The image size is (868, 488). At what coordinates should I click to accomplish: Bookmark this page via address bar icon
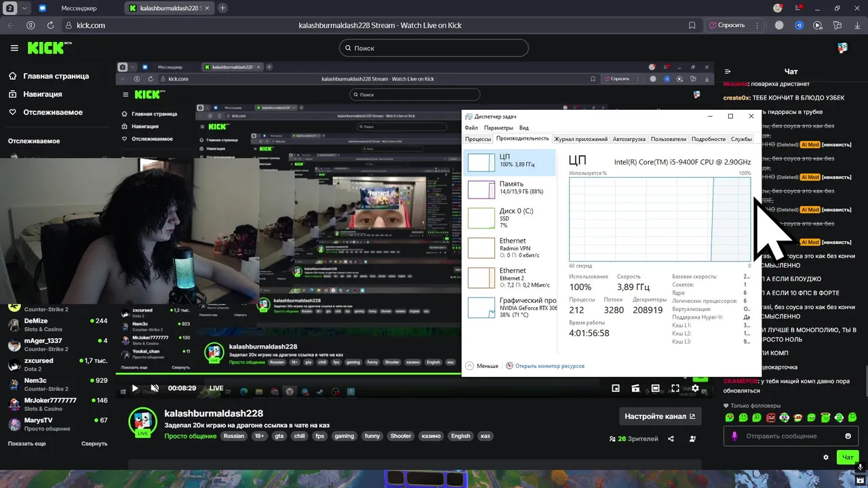click(x=692, y=25)
